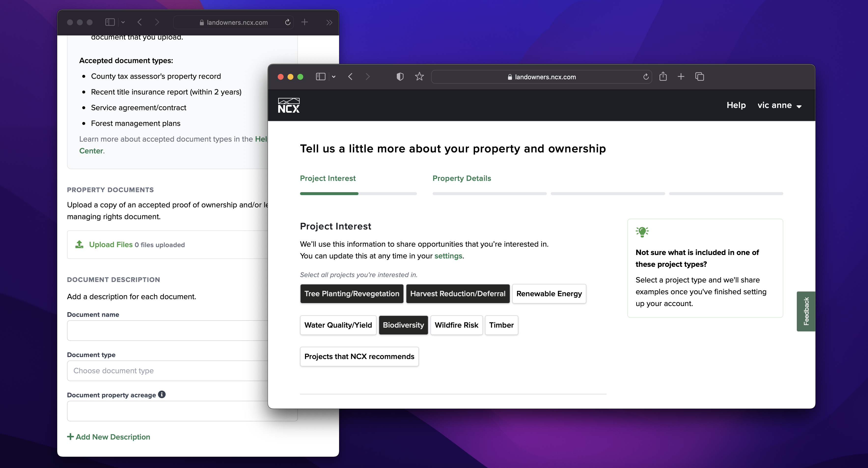Click plus icon beside Add New Description
This screenshot has width=868, height=468.
(70, 437)
